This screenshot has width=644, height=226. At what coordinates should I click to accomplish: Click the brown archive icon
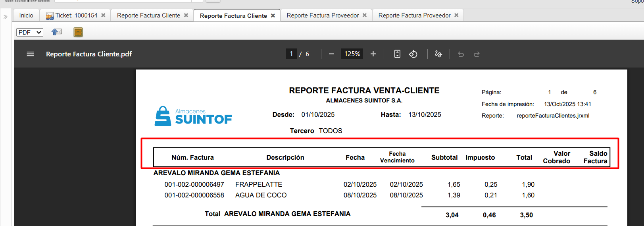78,32
